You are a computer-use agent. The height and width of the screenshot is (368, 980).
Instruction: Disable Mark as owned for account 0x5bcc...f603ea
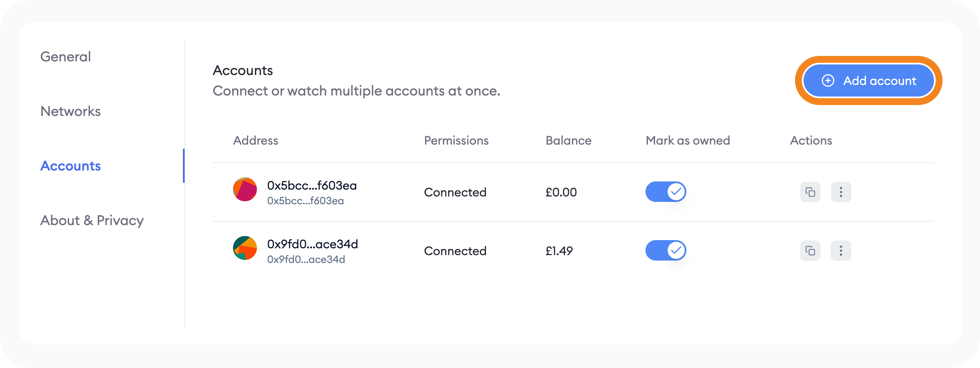coord(666,192)
